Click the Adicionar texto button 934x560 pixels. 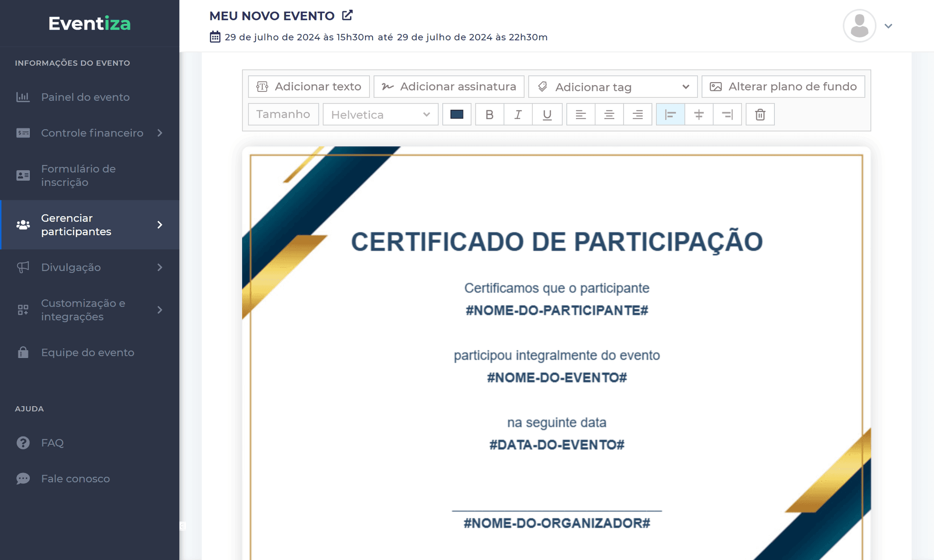point(309,87)
